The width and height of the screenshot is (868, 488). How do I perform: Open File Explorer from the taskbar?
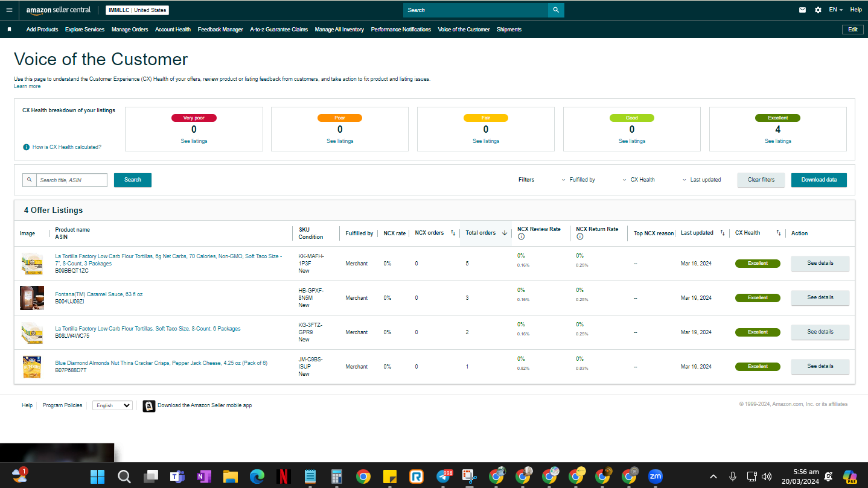pyautogui.click(x=230, y=477)
